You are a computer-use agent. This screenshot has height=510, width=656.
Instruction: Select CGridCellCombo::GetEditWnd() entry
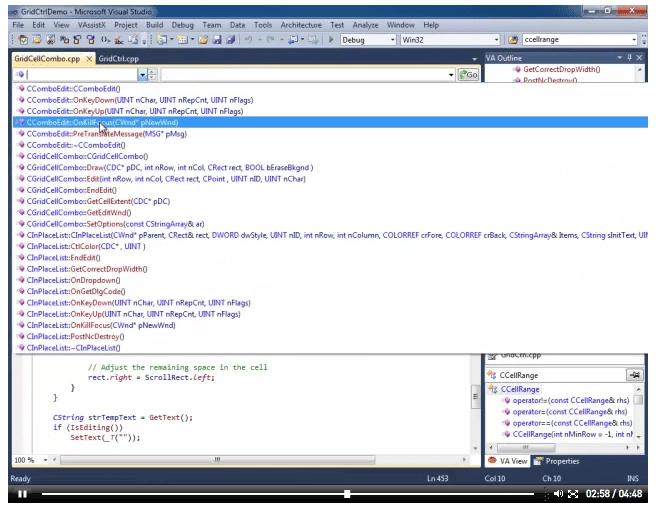coord(79,213)
